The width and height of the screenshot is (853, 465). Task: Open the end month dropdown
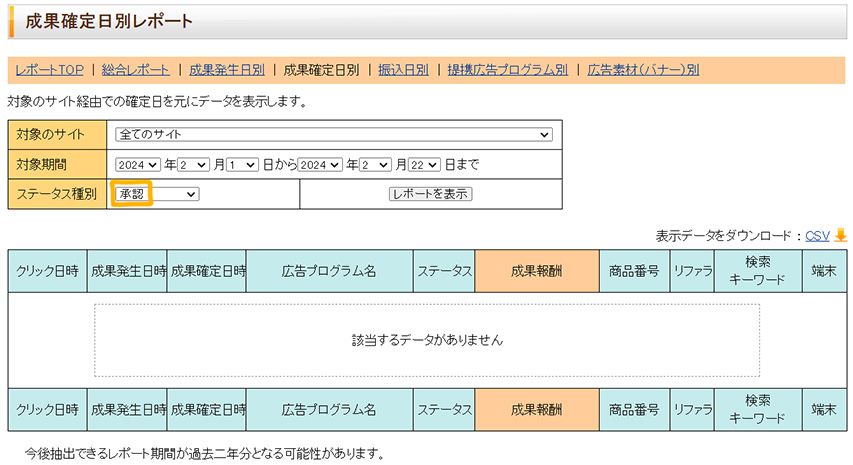(375, 164)
